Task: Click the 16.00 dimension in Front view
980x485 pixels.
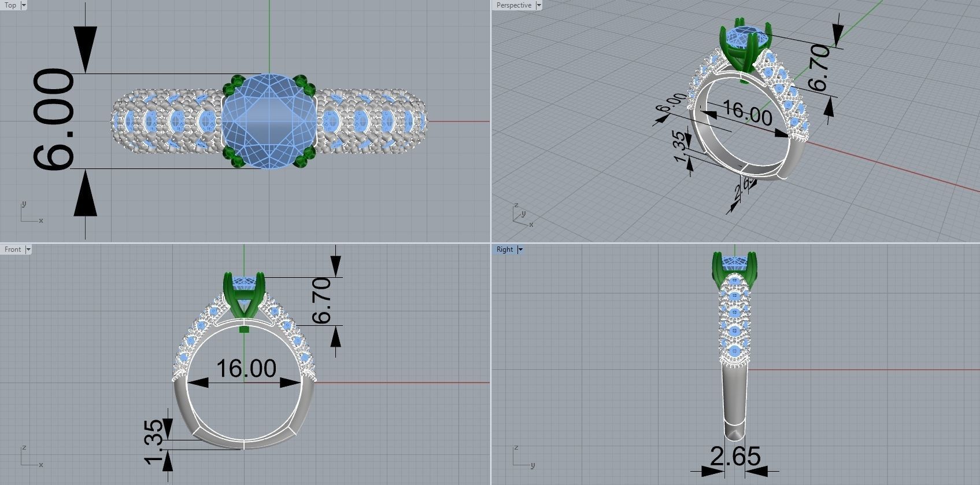Action: 246,369
